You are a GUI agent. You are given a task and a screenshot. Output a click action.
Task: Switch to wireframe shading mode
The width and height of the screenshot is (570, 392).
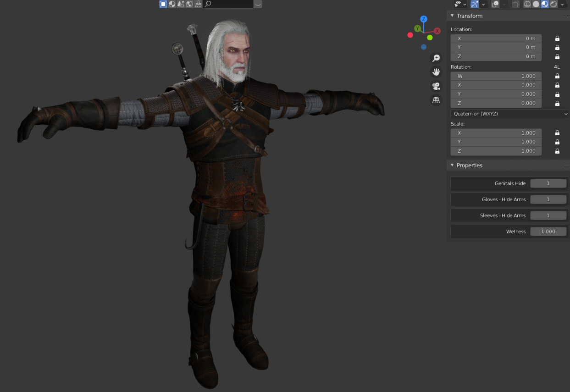(527, 4)
